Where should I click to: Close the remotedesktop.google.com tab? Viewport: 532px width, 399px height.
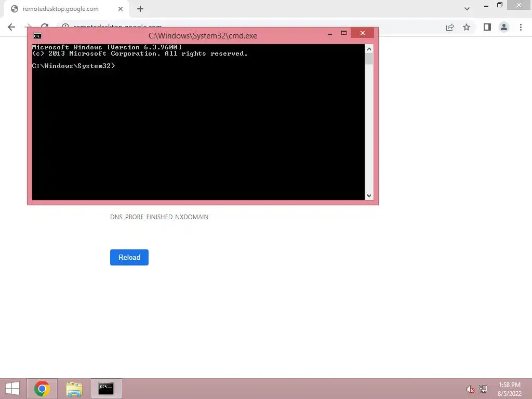pyautogui.click(x=121, y=9)
